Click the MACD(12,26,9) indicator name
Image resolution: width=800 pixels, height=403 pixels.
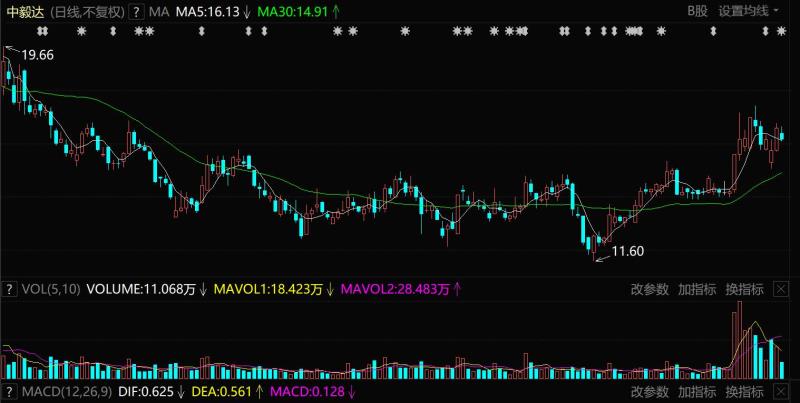(x=67, y=392)
